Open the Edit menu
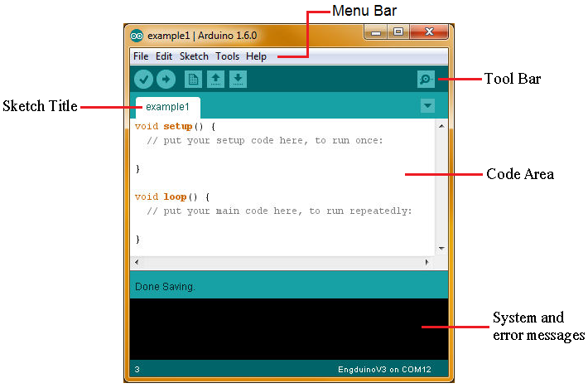The height and width of the screenshot is (388, 588). [x=164, y=56]
